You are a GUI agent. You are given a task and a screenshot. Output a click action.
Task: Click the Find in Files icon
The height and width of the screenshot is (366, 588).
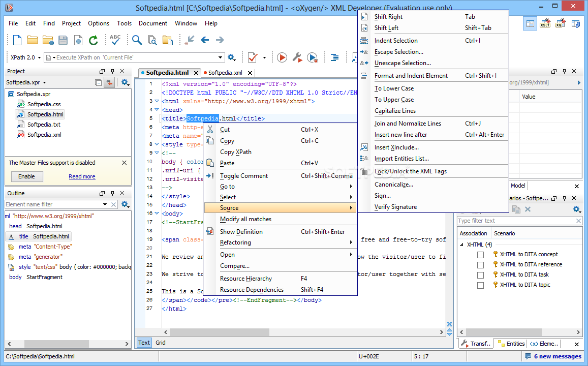[x=152, y=40]
